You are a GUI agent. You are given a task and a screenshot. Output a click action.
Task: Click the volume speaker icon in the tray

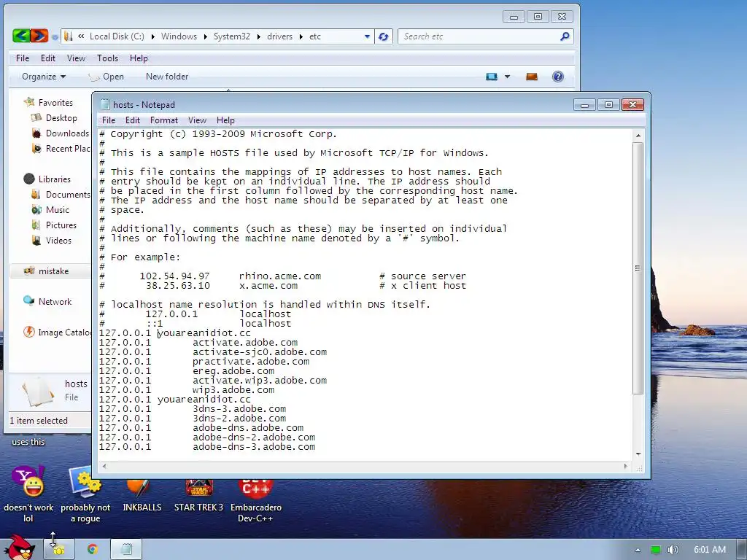[x=673, y=550]
